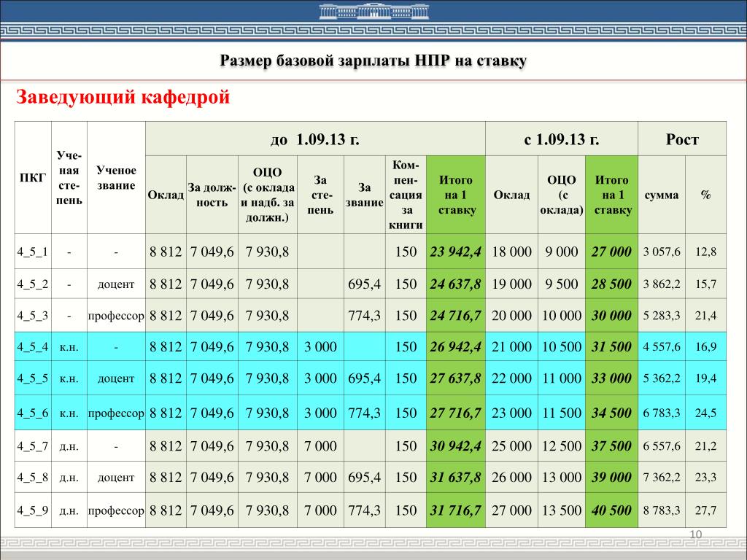Click the total '31 716,7' cell

pos(455,510)
